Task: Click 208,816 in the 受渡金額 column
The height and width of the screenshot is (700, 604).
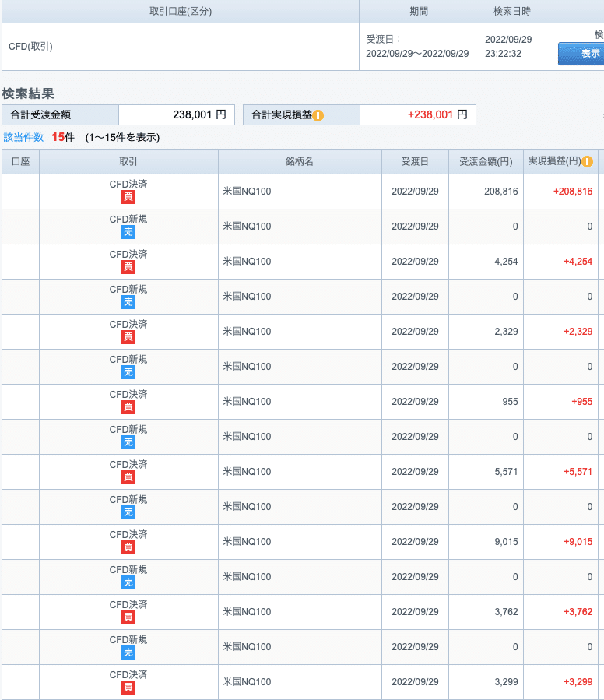Action: click(x=501, y=192)
